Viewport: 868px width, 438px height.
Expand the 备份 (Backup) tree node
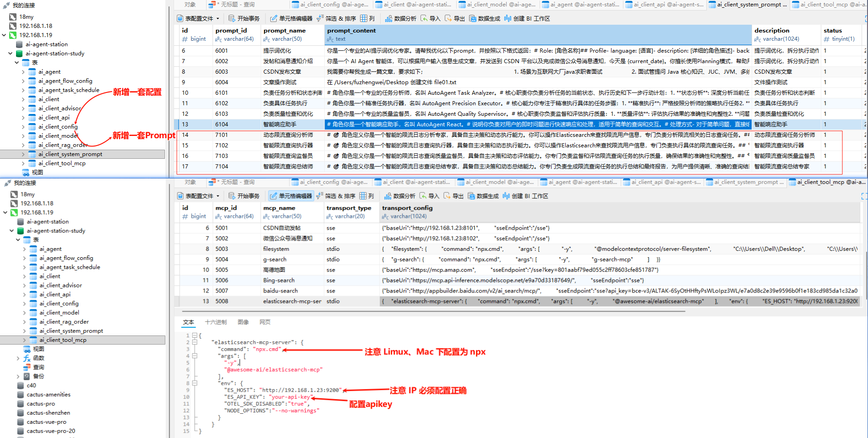(x=18, y=376)
